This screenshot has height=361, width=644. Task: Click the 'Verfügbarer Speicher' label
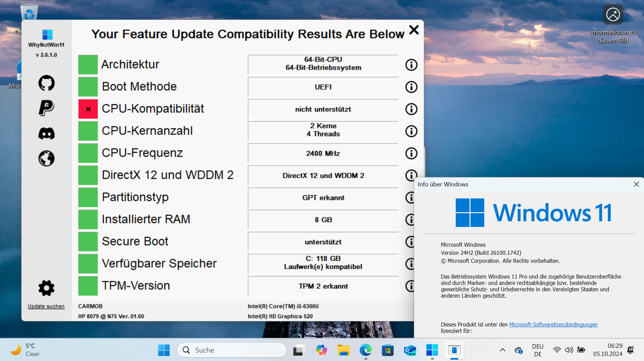coord(159,263)
